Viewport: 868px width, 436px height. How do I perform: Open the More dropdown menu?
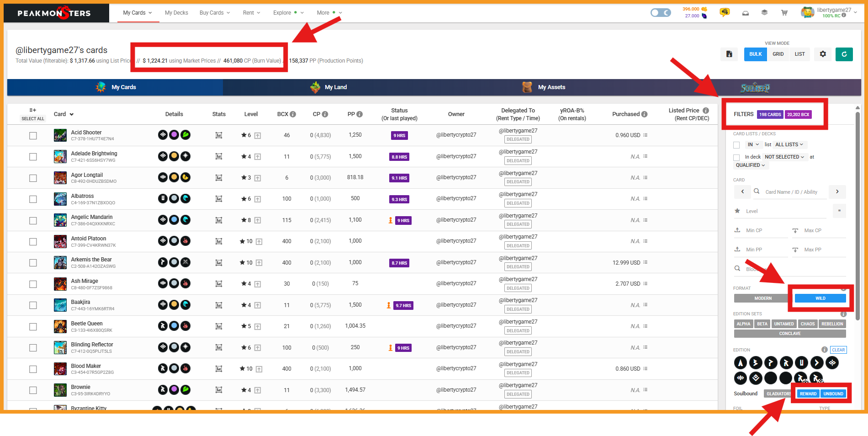pos(329,13)
